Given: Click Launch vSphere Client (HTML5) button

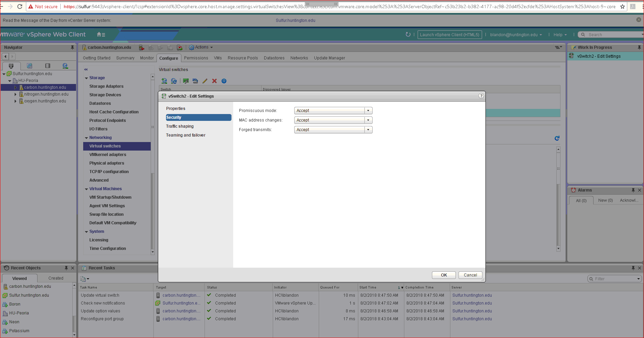Looking at the screenshot, I should (449, 35).
